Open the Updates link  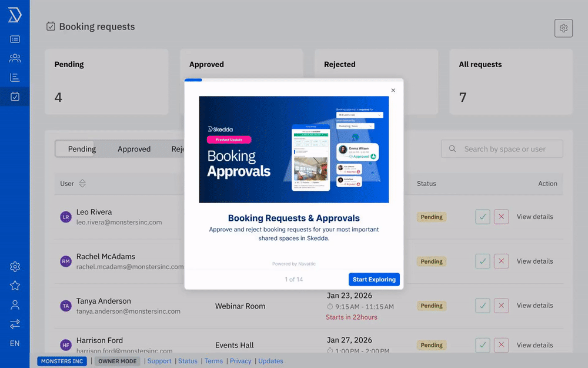tap(270, 361)
